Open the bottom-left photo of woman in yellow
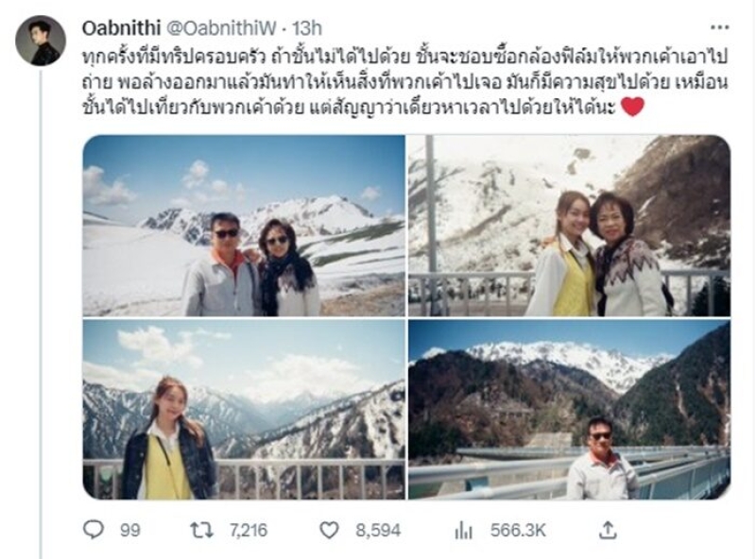This screenshot has height=559, width=756. [x=244, y=409]
